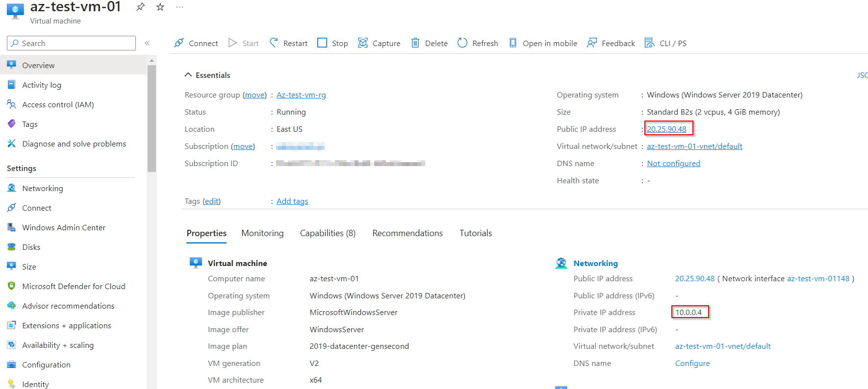
Task: Click Open in mobile
Action: click(x=543, y=43)
